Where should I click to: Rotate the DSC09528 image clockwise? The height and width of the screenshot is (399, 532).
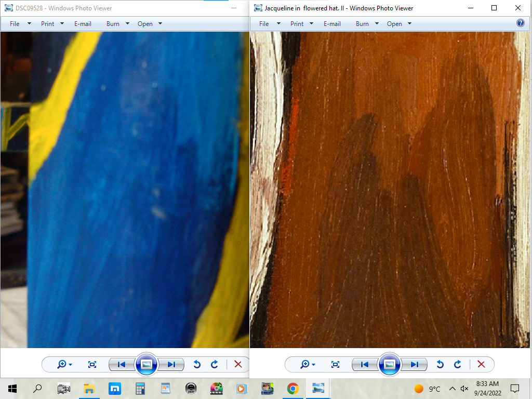[x=214, y=364]
